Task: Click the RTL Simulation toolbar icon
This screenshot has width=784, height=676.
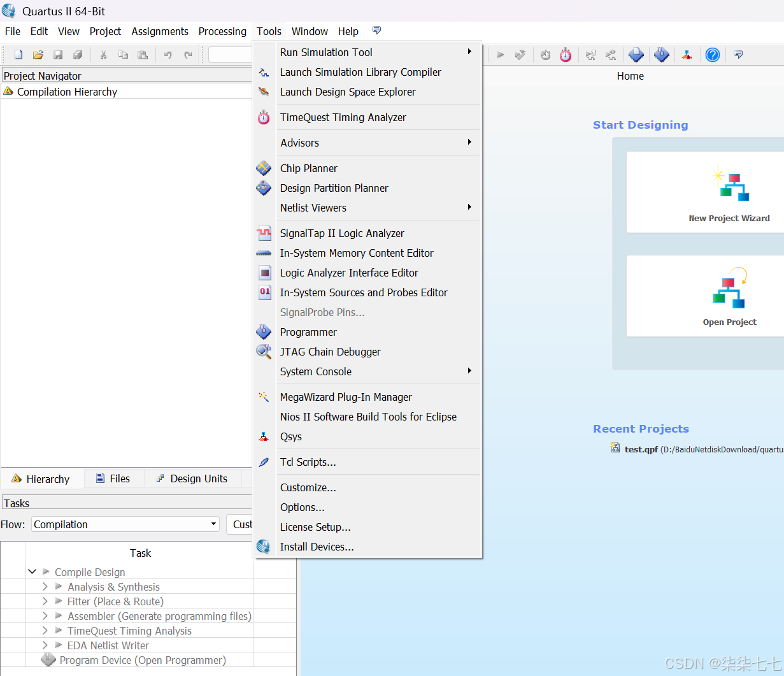Action: [591, 55]
